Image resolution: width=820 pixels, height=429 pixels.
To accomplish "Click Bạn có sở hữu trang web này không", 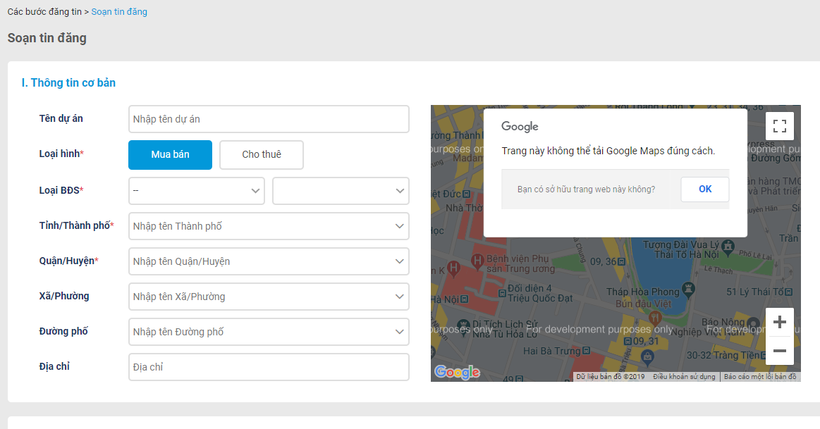I will (586, 189).
